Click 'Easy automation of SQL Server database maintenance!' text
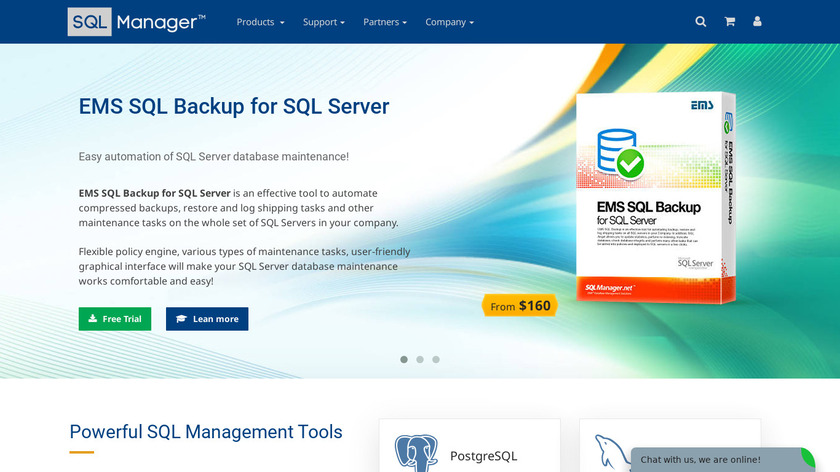Image resolution: width=840 pixels, height=472 pixels. click(x=214, y=156)
